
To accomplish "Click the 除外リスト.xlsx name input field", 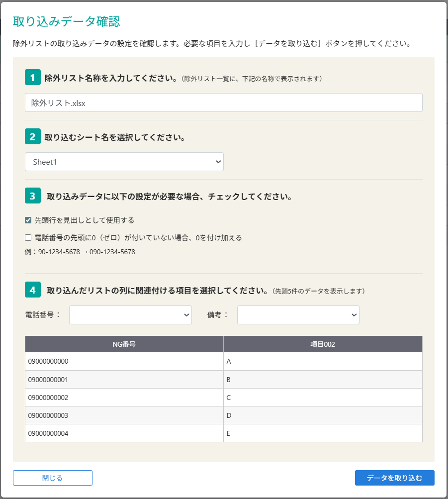I will [223, 102].
